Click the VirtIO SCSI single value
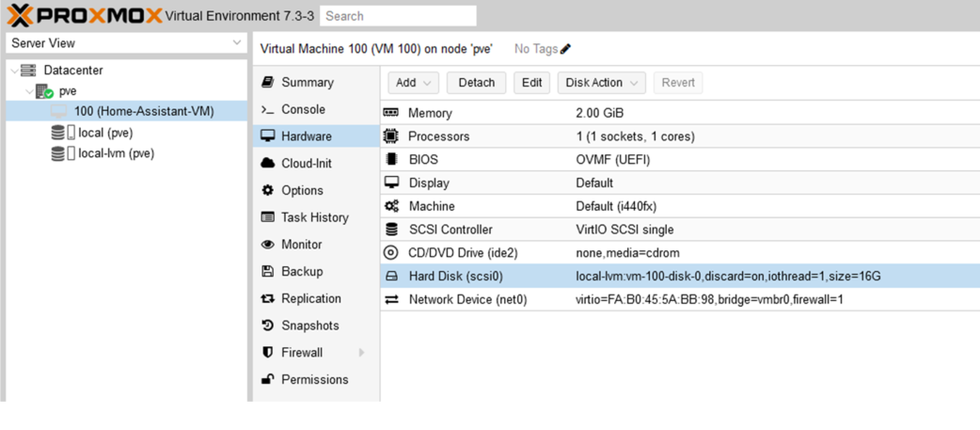Screen dimensions: 980x430 click(625, 230)
